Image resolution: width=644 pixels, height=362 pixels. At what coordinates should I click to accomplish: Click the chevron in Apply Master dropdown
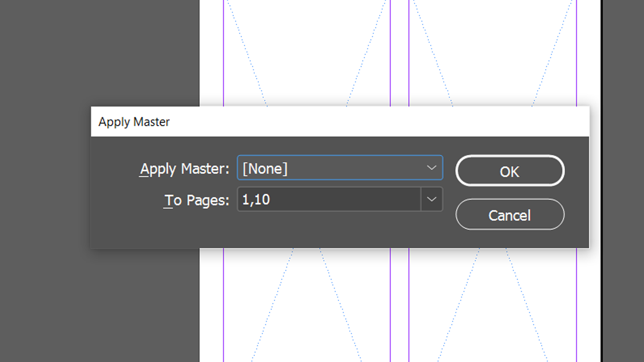click(431, 168)
